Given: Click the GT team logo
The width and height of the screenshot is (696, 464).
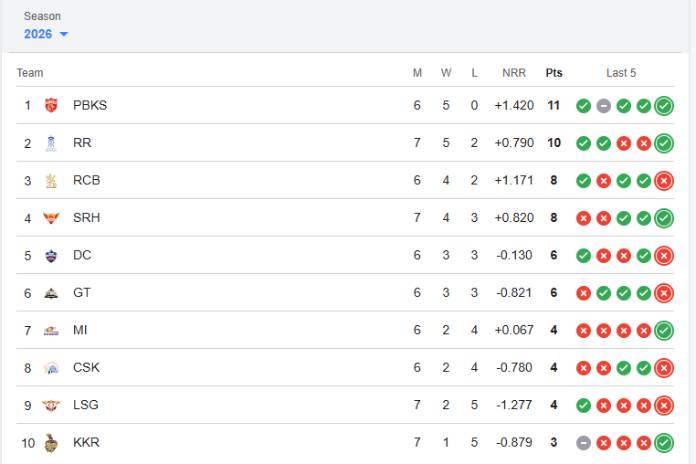Looking at the screenshot, I should point(51,293).
